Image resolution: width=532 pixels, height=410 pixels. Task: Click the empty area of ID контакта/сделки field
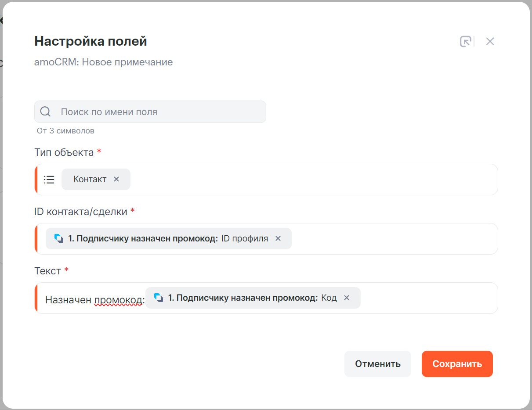(x=394, y=239)
